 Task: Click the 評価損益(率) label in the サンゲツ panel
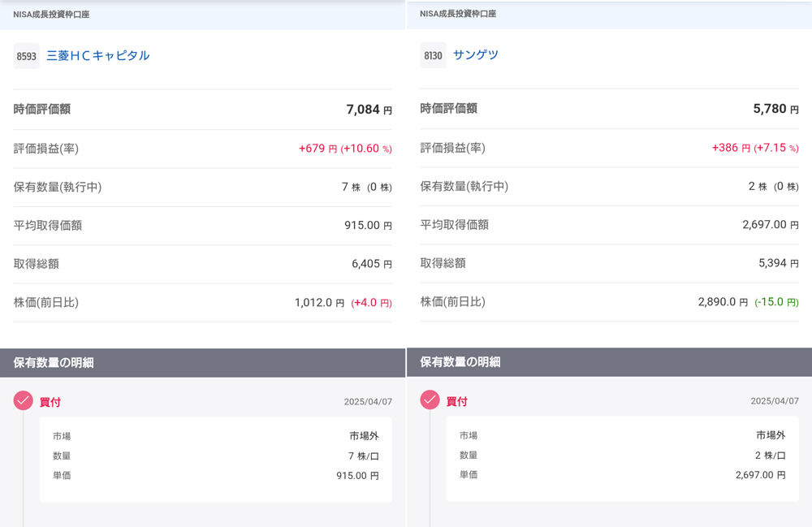pos(452,148)
